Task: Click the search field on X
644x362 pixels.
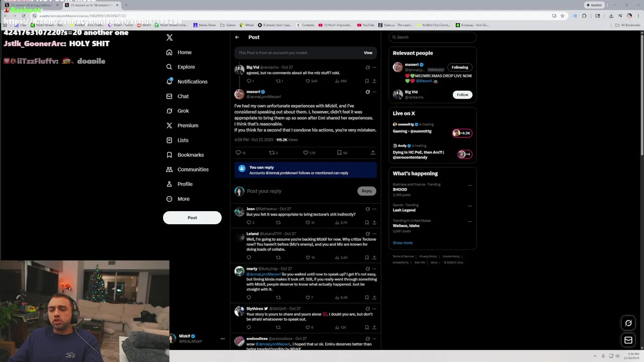Action: [x=433, y=37]
